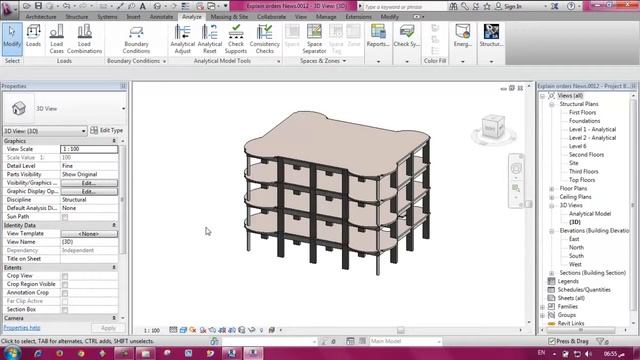This screenshot has height=360, width=640.
Task: Click Edit Type button
Action: tap(107, 131)
